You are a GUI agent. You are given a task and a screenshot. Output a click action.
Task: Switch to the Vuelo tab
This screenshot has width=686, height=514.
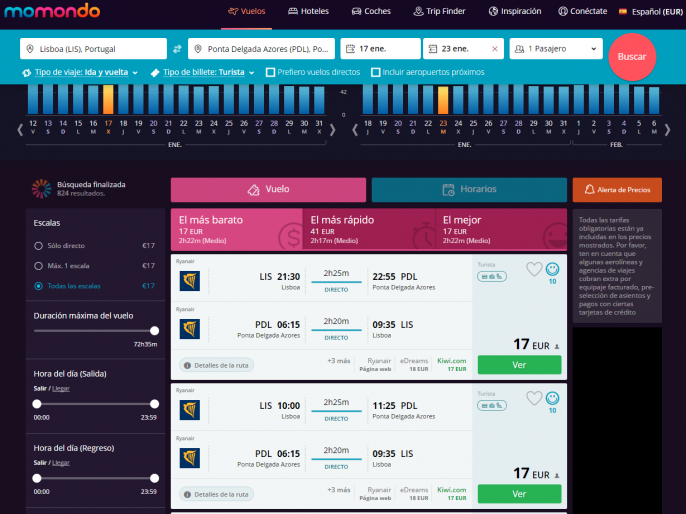point(268,189)
